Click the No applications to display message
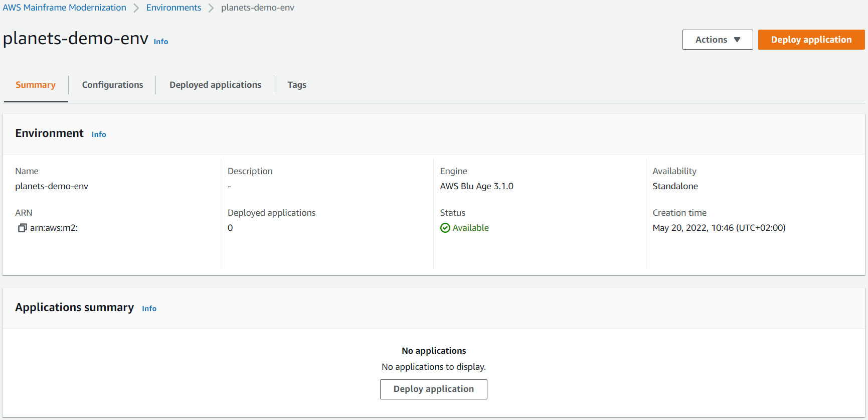The image size is (868, 420). 434,367
